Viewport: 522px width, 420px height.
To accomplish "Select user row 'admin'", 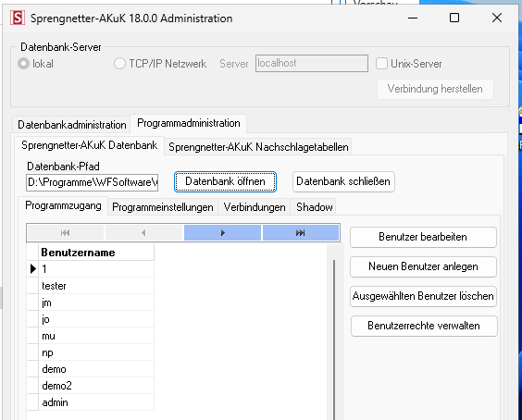I will coord(96,402).
